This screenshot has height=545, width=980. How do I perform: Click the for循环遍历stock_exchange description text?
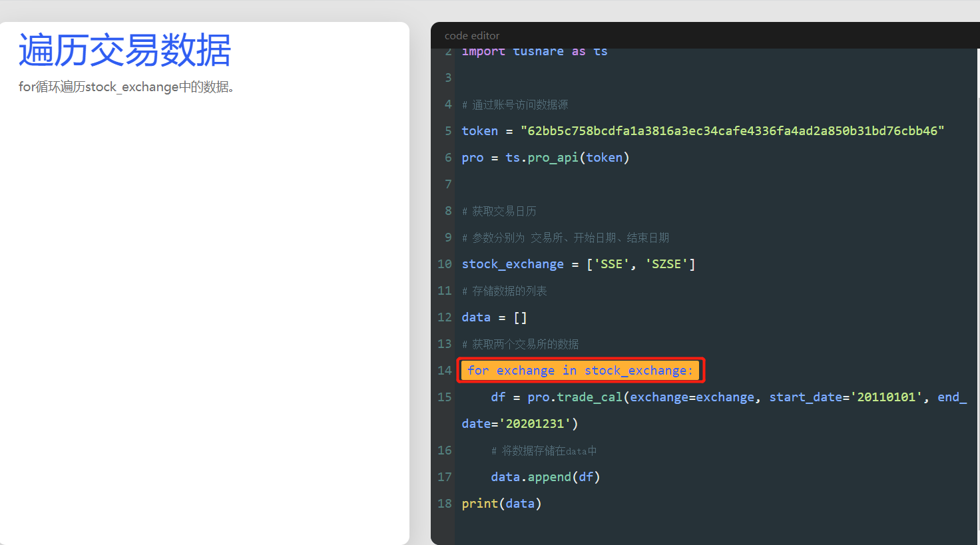(x=126, y=87)
